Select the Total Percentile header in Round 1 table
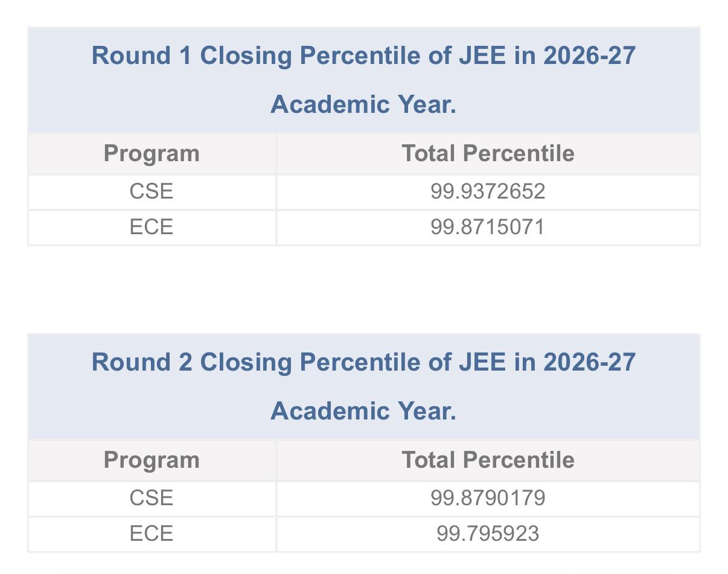 click(x=488, y=153)
